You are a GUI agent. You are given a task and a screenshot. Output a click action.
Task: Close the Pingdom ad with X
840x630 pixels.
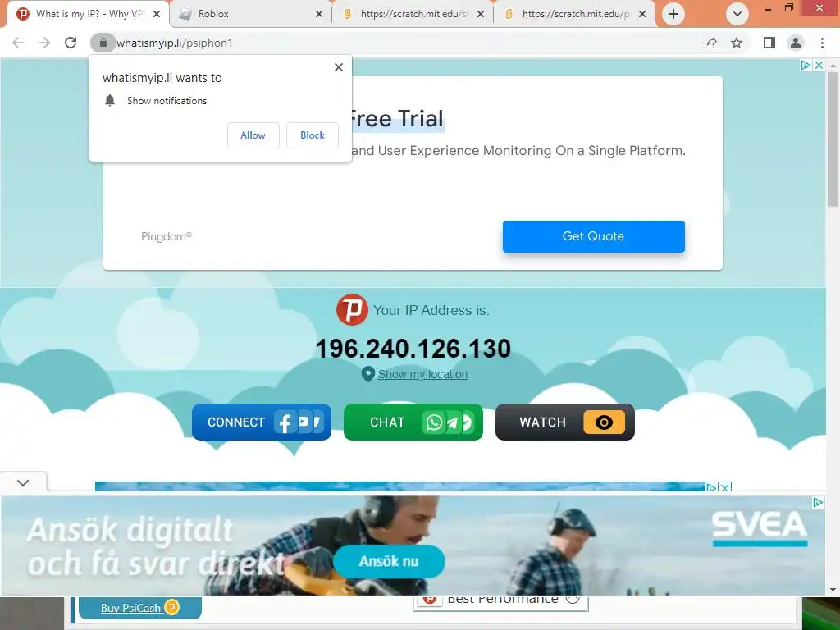click(819, 66)
